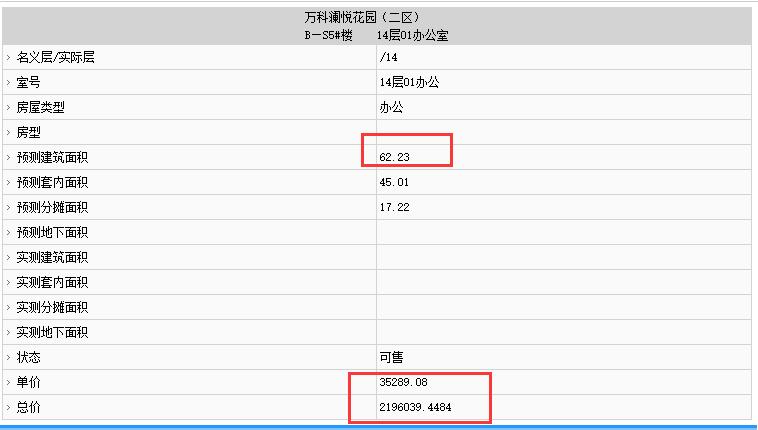Viewport: 758px width, 430px height.
Task: Click the arrow bullet beside 状态
Action: [8, 357]
